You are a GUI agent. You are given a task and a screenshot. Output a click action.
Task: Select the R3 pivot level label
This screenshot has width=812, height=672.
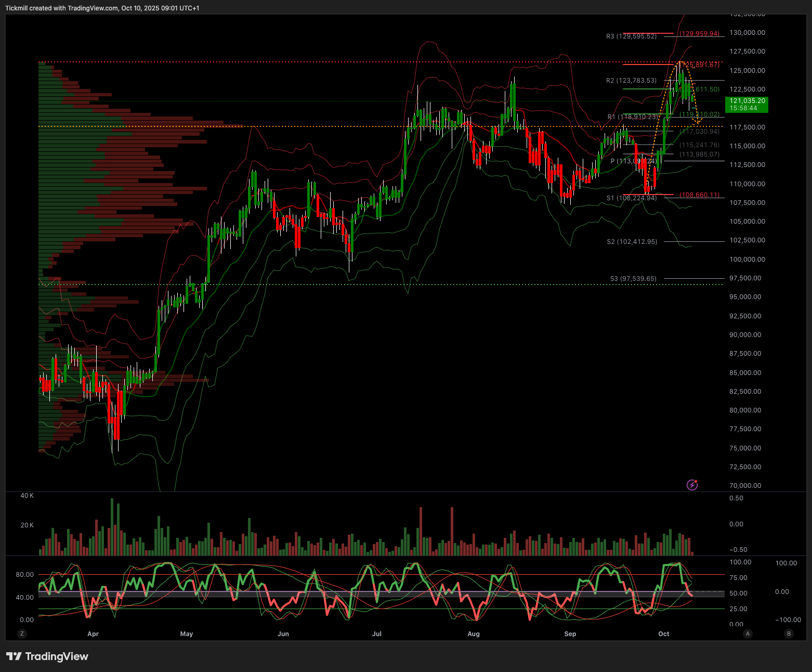631,36
